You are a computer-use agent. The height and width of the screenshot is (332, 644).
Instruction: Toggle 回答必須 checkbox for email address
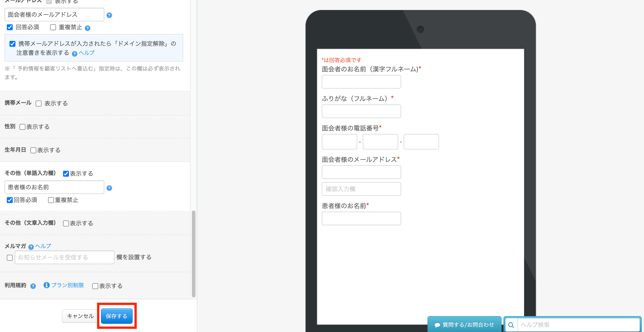click(10, 27)
